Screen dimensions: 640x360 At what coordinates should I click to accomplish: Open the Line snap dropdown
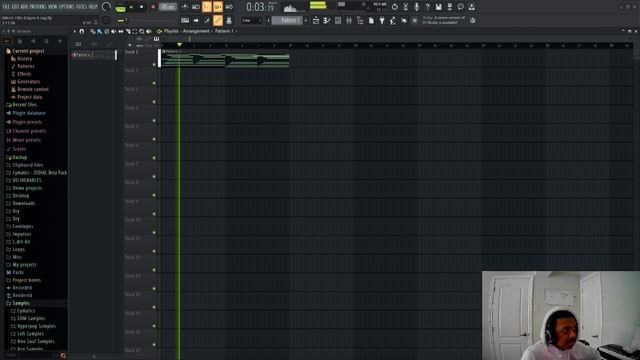click(252, 20)
